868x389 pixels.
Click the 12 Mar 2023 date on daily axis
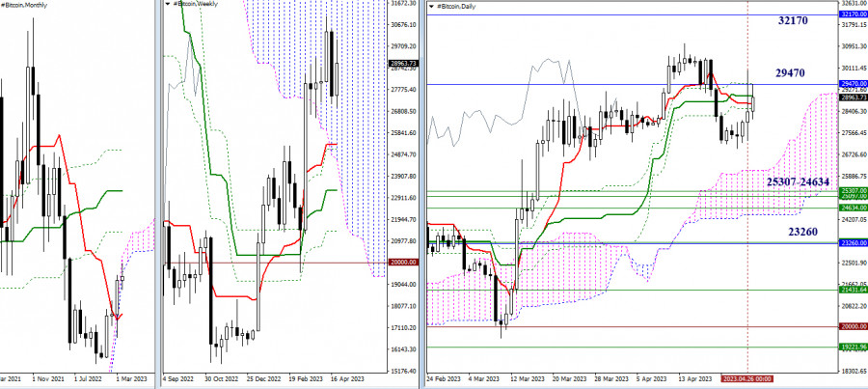(x=529, y=379)
